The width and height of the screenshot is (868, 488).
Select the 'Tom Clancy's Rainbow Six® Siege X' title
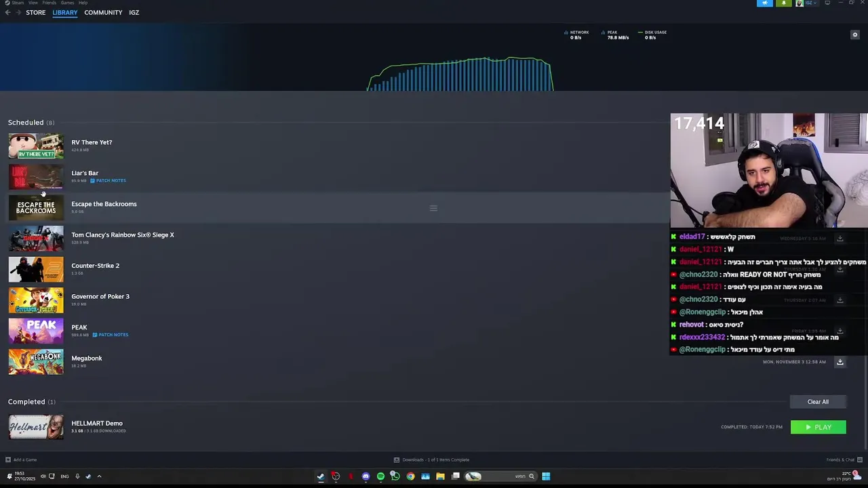(123, 235)
